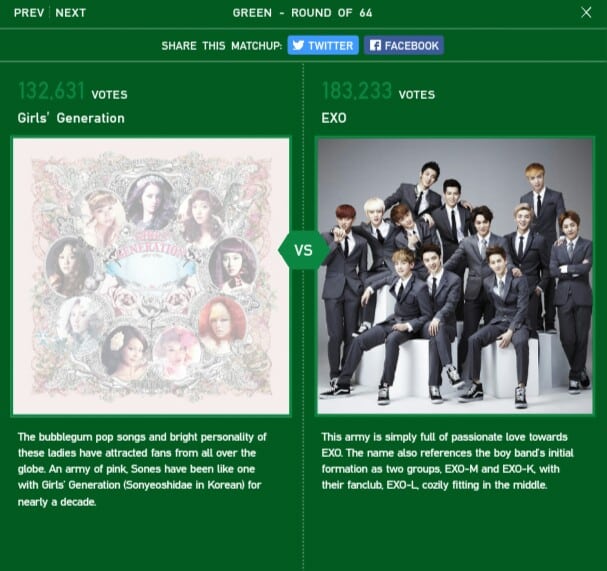Screen dimensions: 607x571
Task: Click Green - Round of 64 title
Action: pos(302,13)
